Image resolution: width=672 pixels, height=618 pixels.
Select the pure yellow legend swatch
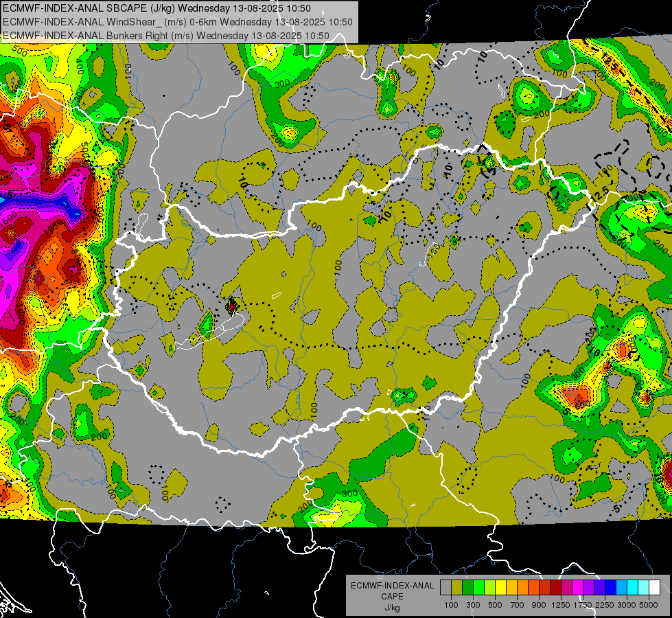pos(500,588)
